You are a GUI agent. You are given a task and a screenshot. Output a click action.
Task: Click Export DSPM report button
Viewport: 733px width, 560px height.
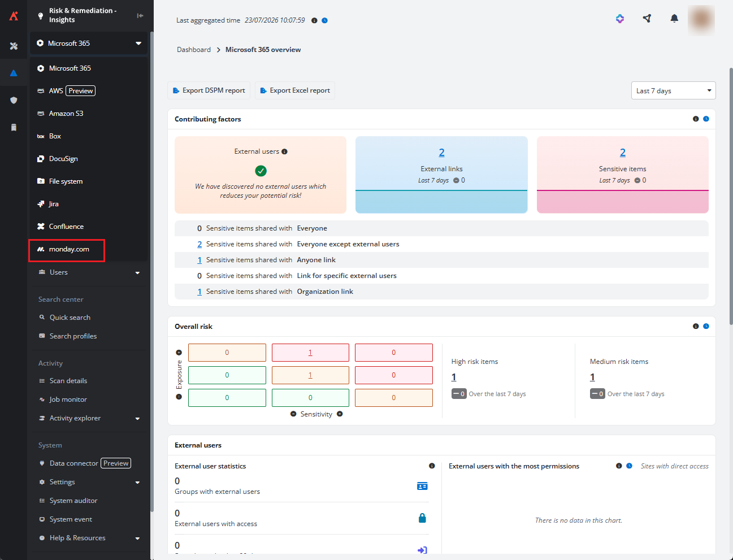tap(209, 90)
